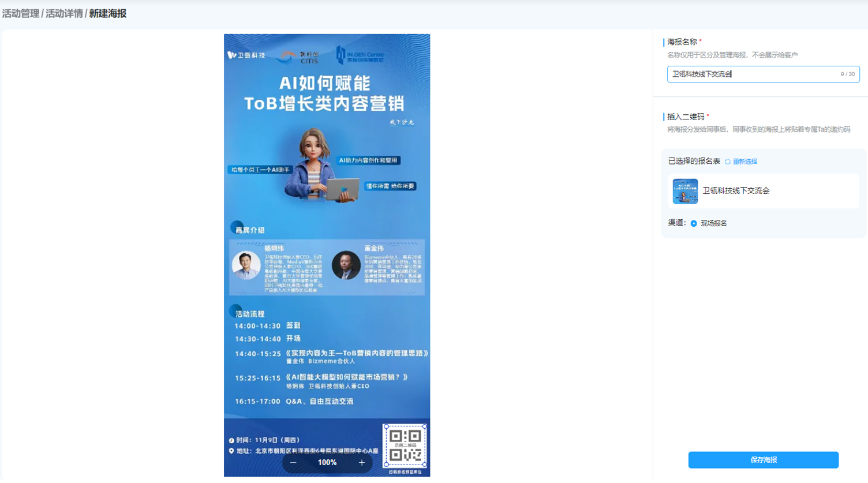
Task: Open 活动管理 in the breadcrumb
Action: coord(21,13)
